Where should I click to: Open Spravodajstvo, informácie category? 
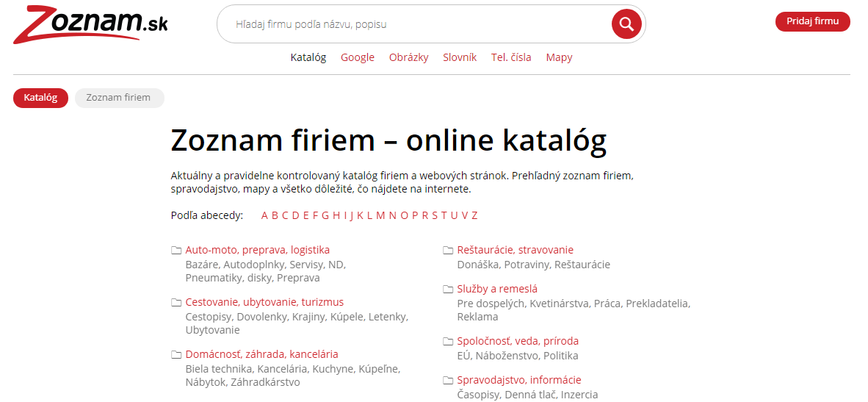[519, 381]
